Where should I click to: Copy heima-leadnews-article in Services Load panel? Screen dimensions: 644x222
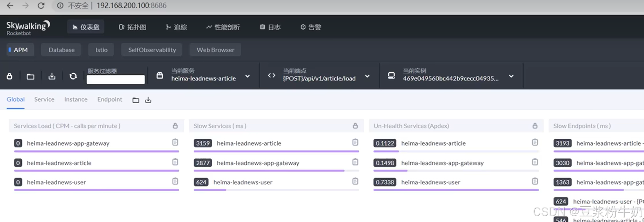tap(175, 162)
